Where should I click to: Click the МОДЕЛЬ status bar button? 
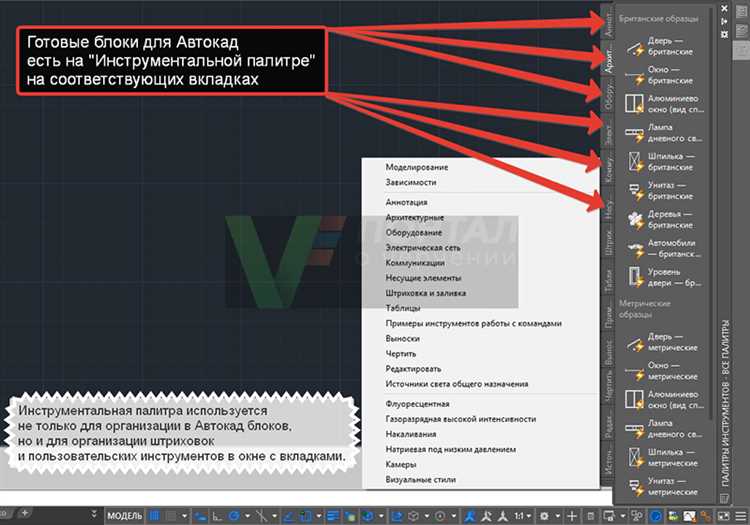[124, 516]
